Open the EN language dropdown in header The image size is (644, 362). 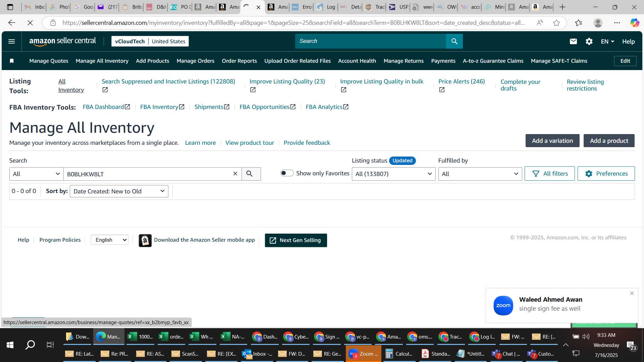[607, 42]
